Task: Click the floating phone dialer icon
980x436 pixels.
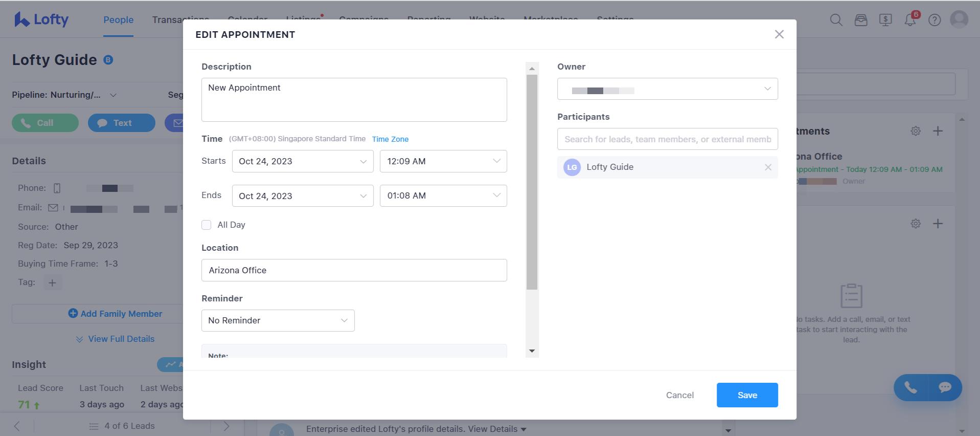Action: [x=910, y=387]
